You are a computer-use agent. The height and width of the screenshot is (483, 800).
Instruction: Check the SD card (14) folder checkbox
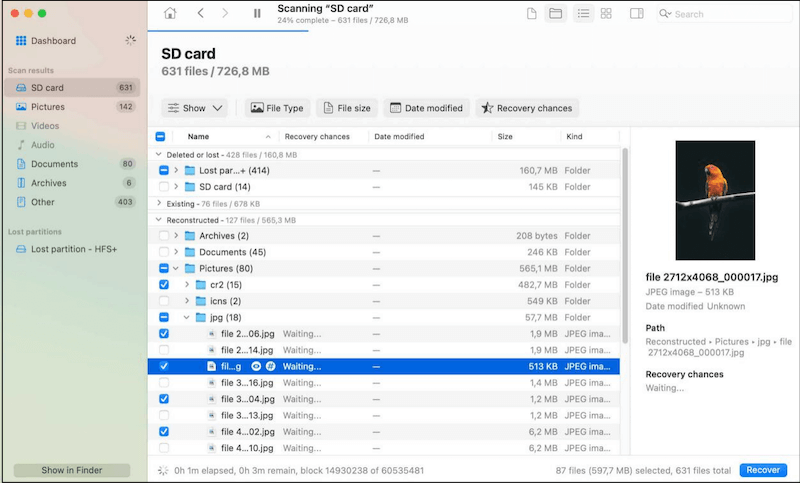pyautogui.click(x=164, y=187)
